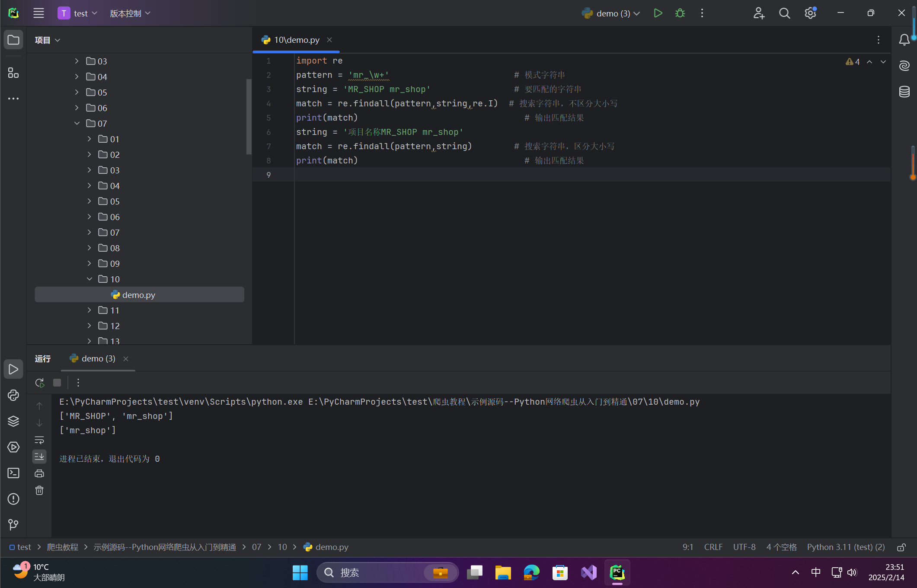Open the Git version control tool window
The image size is (917, 588).
click(x=13, y=524)
